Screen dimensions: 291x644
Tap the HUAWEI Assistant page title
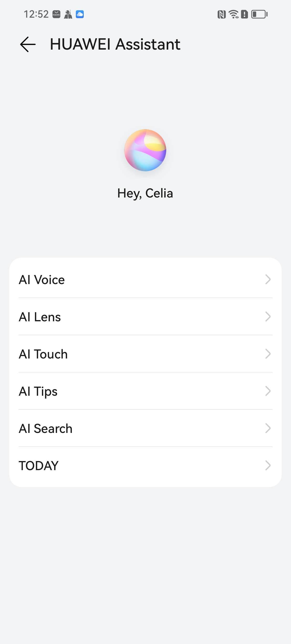pyautogui.click(x=115, y=44)
